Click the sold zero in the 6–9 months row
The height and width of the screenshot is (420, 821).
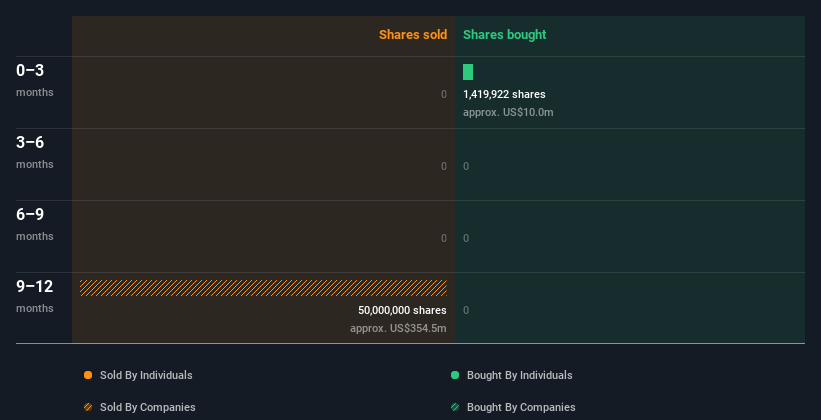pos(444,238)
